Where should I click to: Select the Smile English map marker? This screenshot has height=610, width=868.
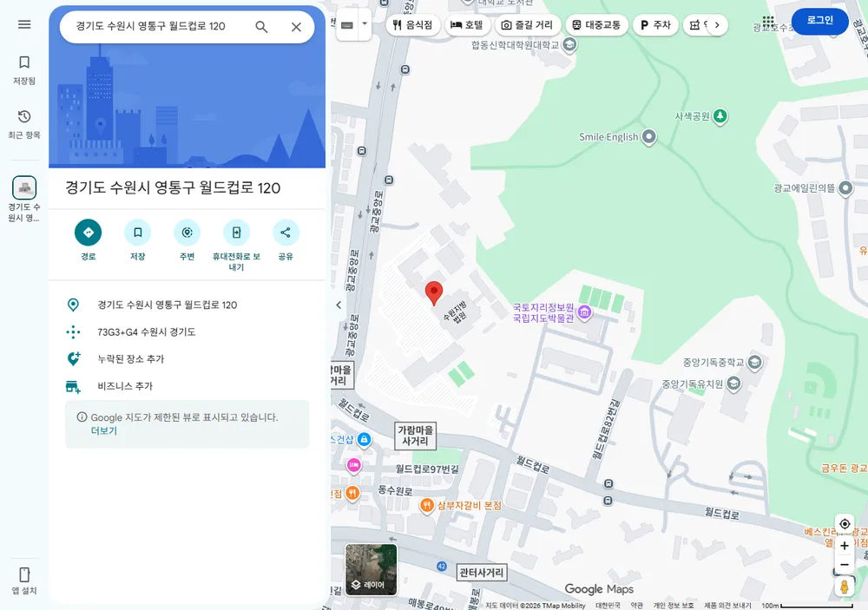point(648,136)
